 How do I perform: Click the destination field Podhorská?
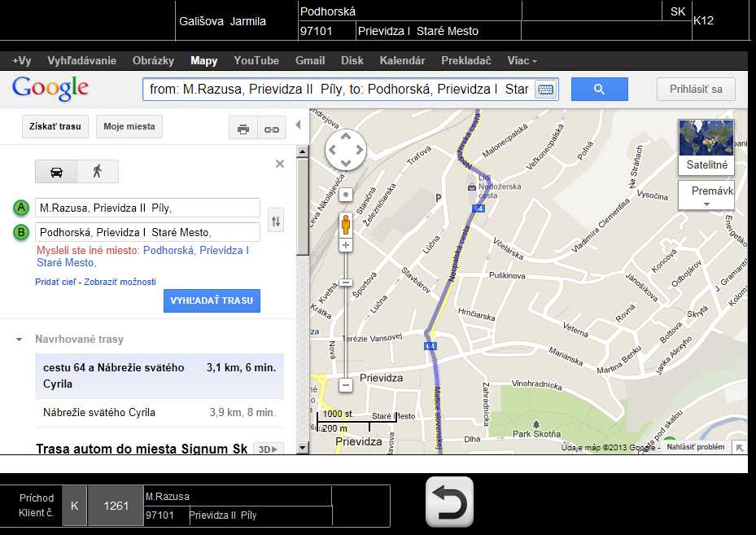147,232
